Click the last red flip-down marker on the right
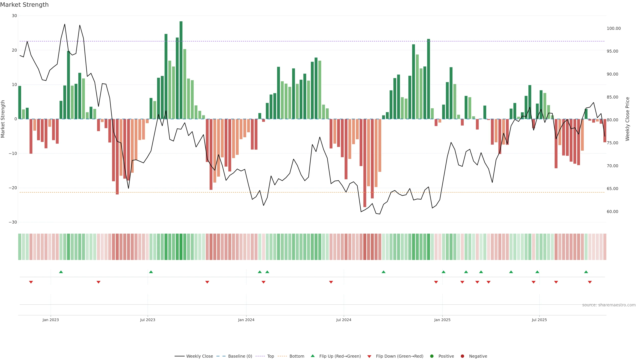Viewport: 644px width, 362px height. point(590,282)
